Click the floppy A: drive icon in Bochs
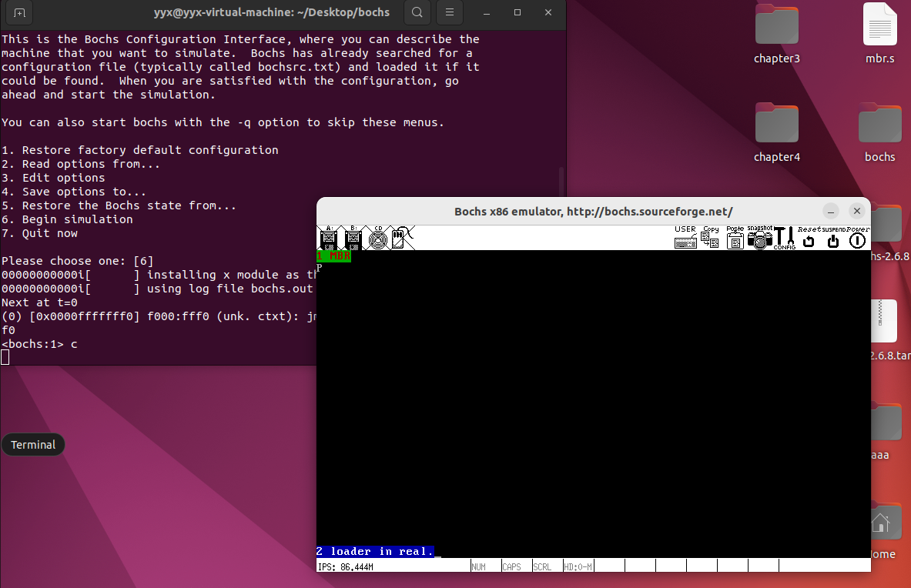 [329, 238]
